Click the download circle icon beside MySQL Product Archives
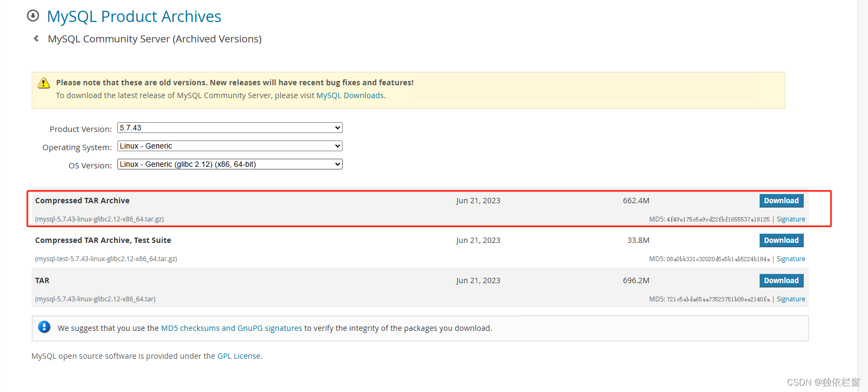The image size is (868, 392). pos(33,16)
